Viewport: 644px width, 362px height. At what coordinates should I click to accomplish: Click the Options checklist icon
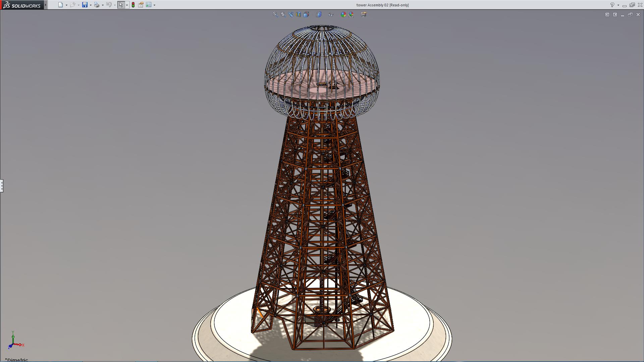tap(149, 5)
